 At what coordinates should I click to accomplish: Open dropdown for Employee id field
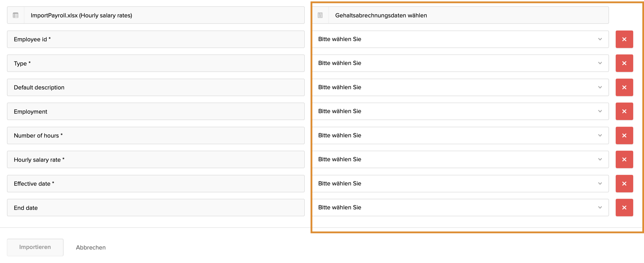pos(460,39)
